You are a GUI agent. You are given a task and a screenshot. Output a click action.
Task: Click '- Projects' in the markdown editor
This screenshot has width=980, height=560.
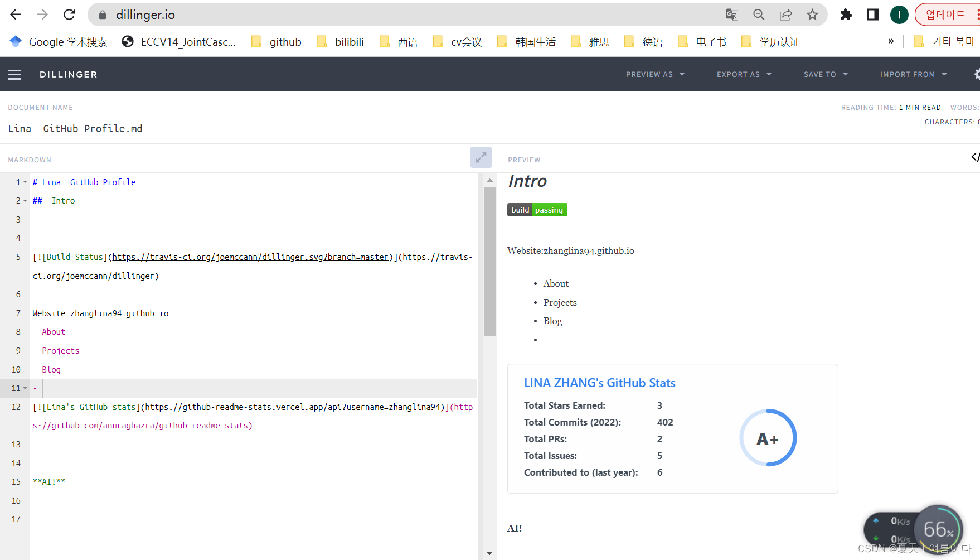click(x=56, y=351)
